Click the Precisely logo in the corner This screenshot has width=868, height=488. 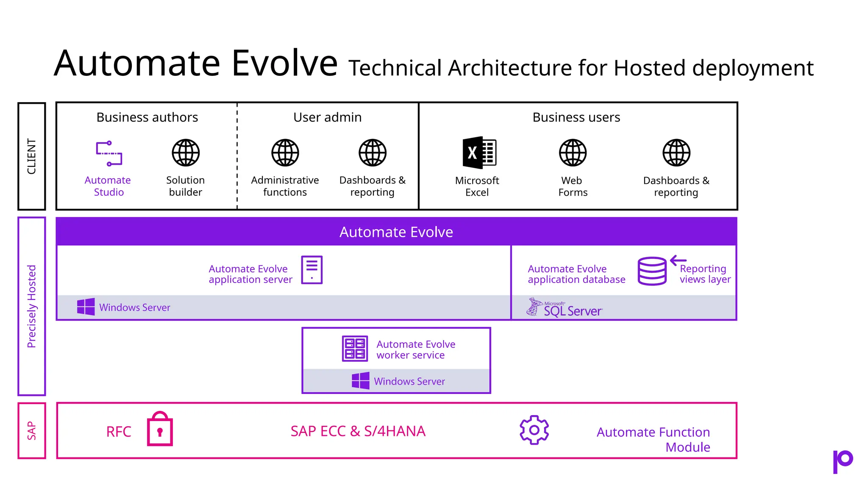click(843, 461)
